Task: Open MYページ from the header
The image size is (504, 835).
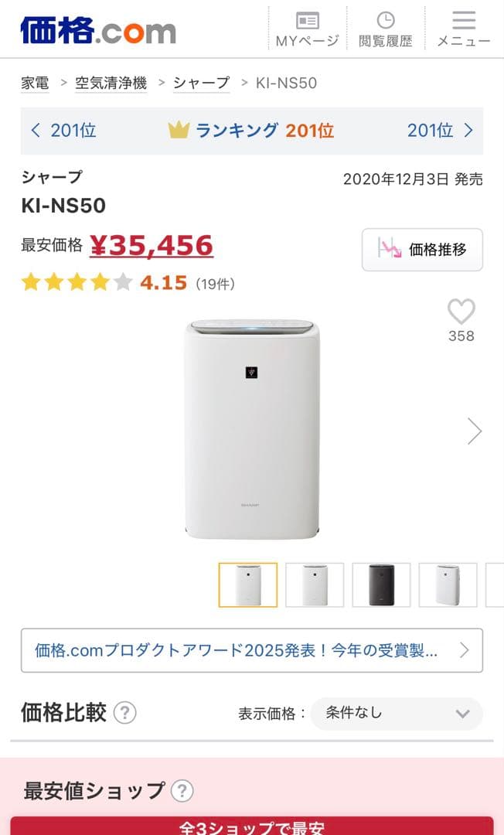Action: click(x=308, y=29)
